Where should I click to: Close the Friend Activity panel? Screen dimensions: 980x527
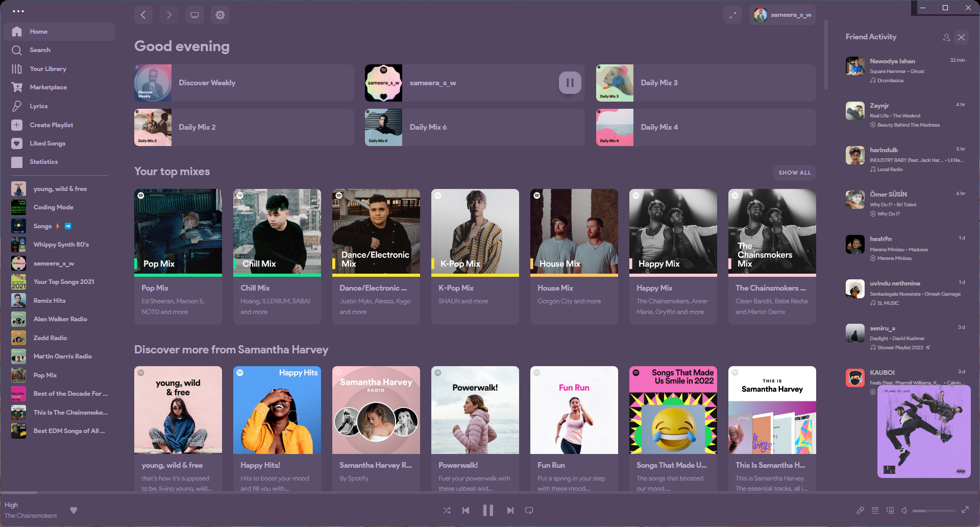point(962,37)
